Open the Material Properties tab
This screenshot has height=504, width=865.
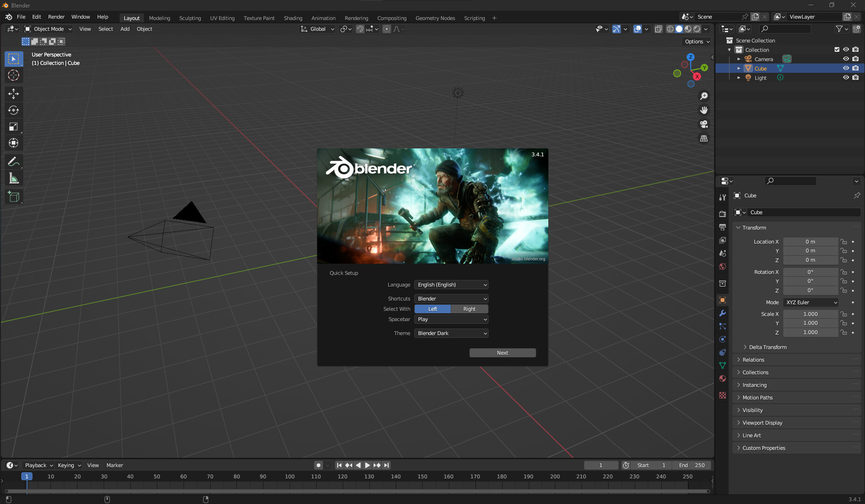point(723,378)
